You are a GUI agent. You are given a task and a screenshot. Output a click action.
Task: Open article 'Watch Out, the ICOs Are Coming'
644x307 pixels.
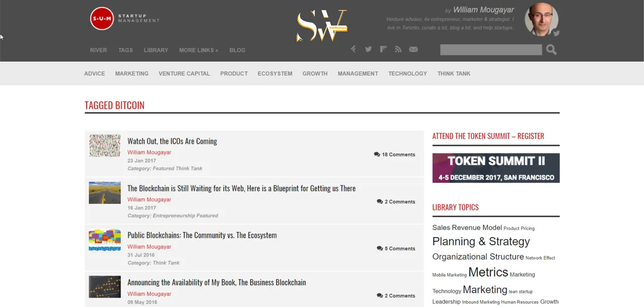tap(172, 141)
